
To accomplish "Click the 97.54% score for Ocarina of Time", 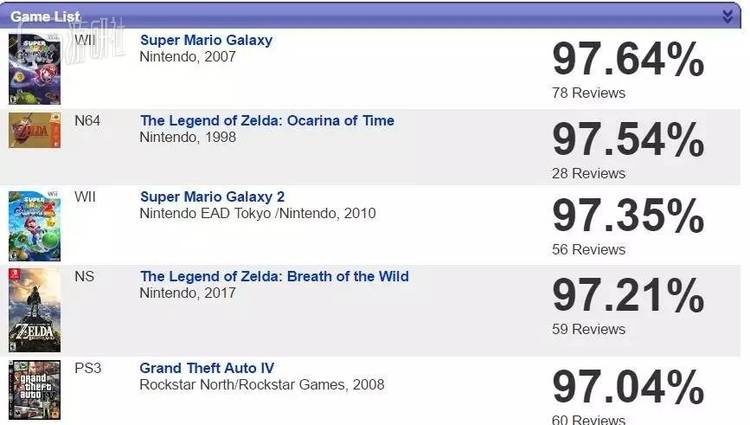I will (x=628, y=140).
